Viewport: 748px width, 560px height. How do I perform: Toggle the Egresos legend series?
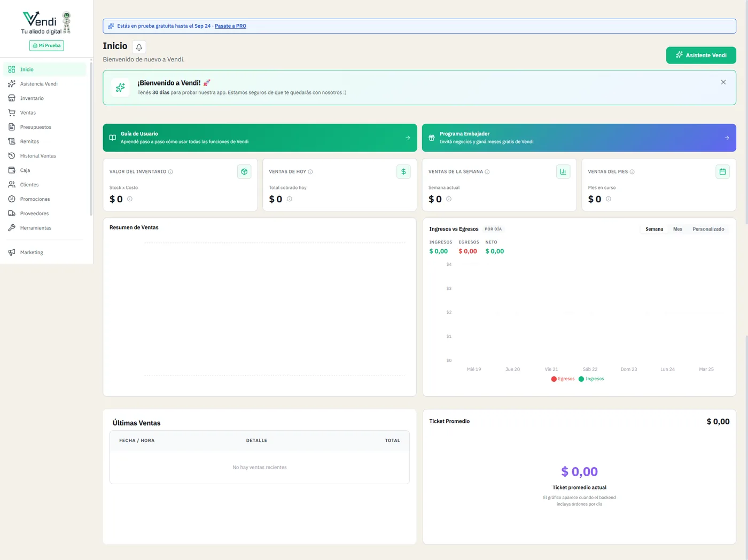pyautogui.click(x=563, y=379)
